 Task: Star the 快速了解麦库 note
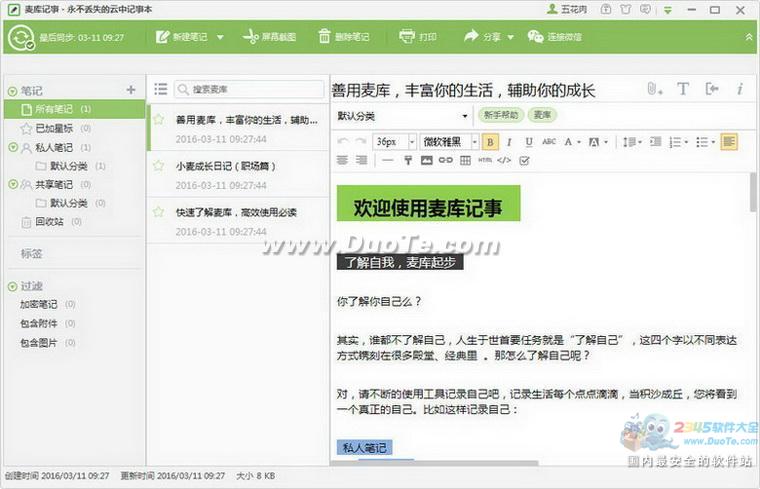[159, 211]
